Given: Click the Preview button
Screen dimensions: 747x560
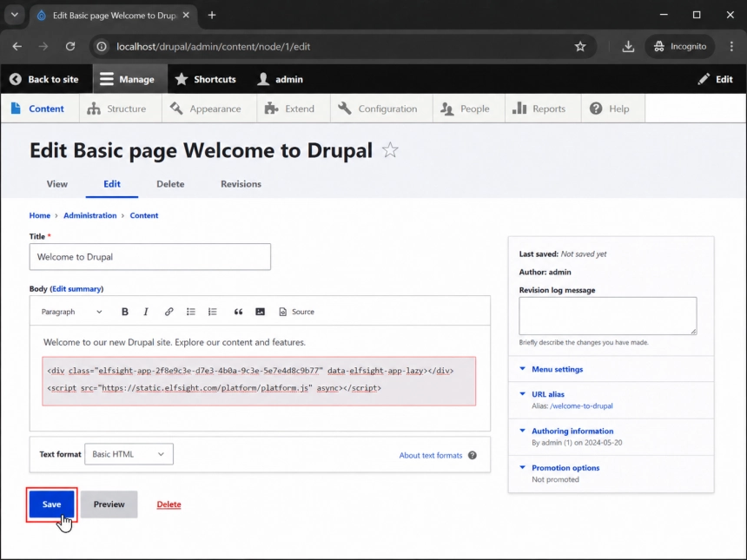Looking at the screenshot, I should point(109,504).
